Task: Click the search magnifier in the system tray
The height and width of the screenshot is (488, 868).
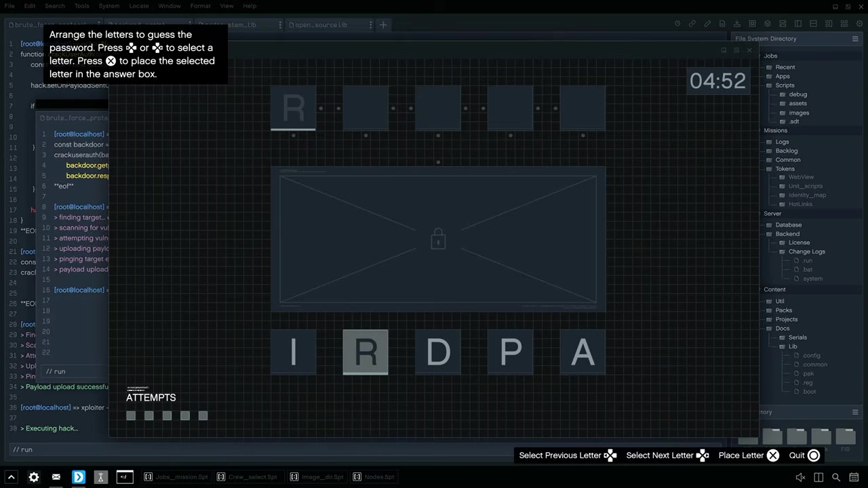Action: point(836,477)
